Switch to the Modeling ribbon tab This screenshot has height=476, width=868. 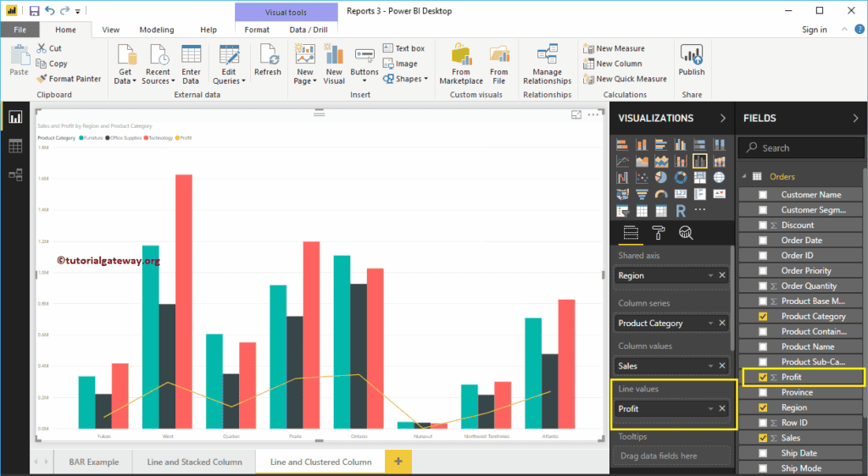[x=157, y=30]
